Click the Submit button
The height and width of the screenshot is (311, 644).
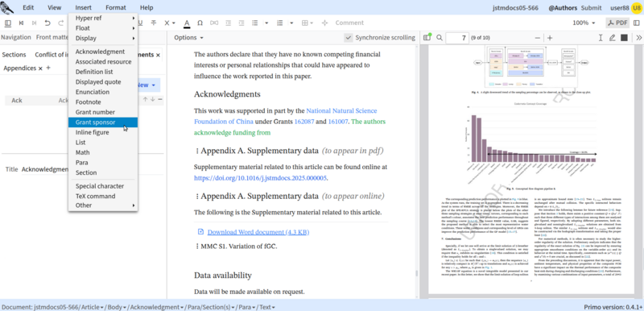pos(591,7)
